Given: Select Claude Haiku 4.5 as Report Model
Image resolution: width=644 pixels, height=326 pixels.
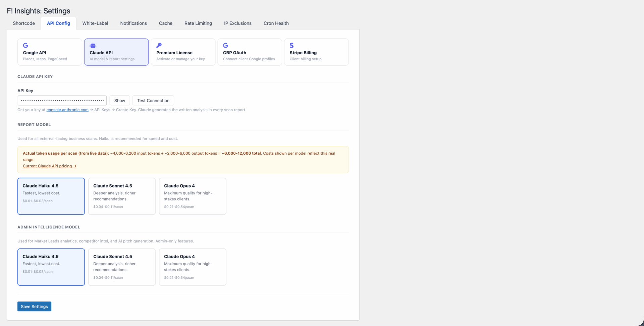Looking at the screenshot, I should pos(51,196).
